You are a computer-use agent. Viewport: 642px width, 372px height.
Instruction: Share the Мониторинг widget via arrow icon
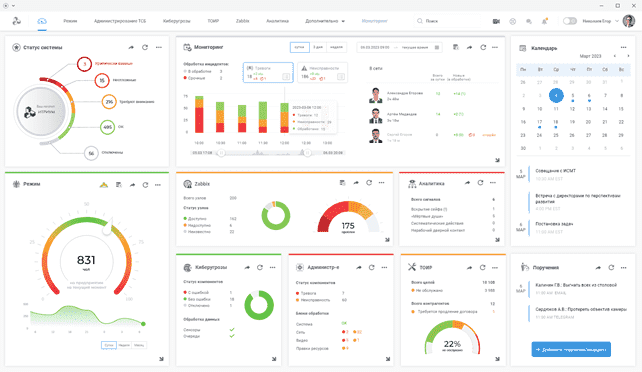pos(470,47)
